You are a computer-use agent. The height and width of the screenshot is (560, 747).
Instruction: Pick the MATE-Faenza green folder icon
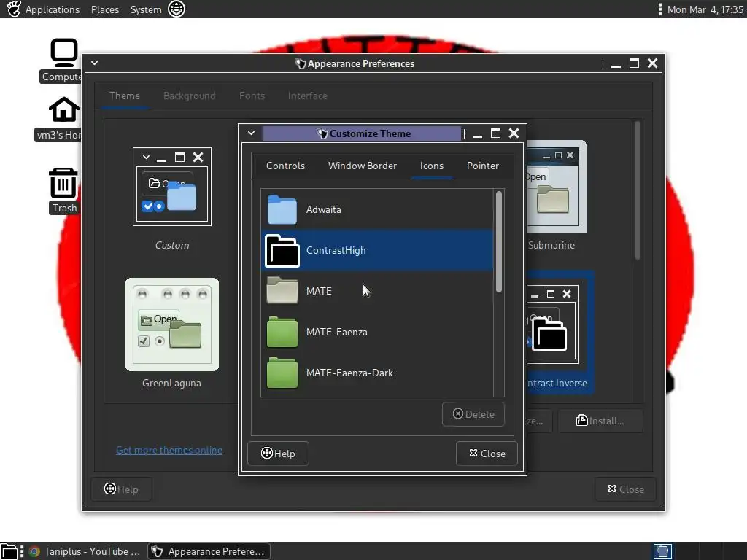282,332
